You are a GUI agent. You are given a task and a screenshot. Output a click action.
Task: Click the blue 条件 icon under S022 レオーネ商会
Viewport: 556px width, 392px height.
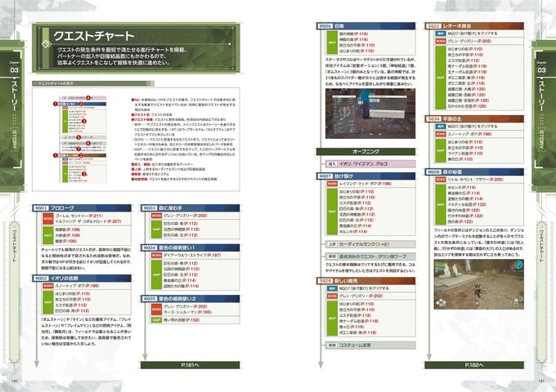point(441,33)
